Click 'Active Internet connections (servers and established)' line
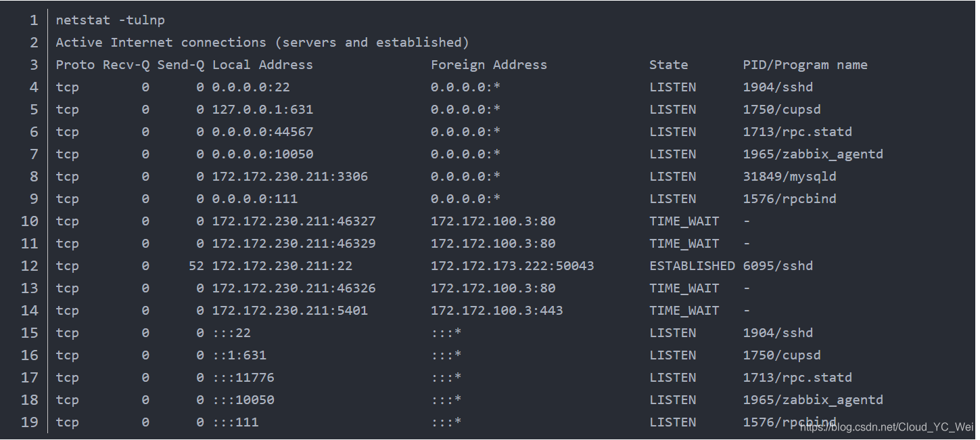The width and height of the screenshot is (980, 440). pyautogui.click(x=262, y=43)
